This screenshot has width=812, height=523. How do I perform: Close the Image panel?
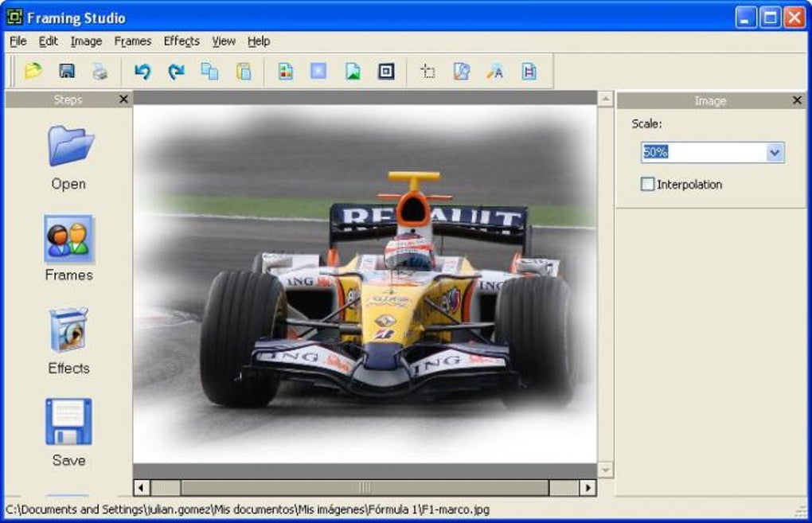click(x=797, y=100)
